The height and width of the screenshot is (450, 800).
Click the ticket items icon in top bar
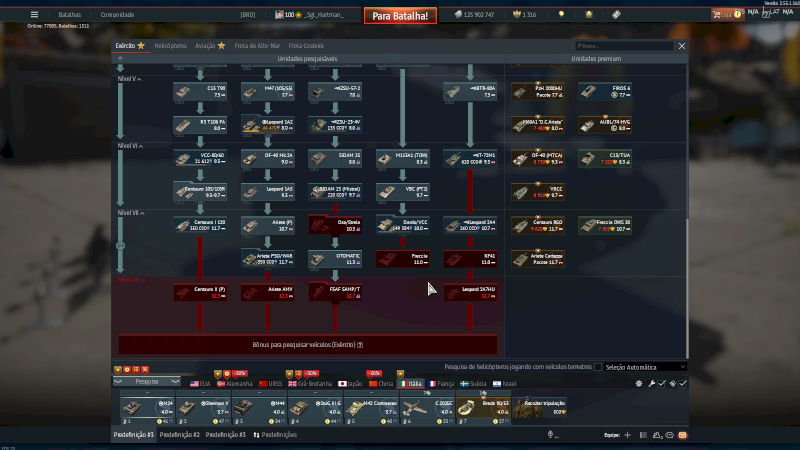point(616,14)
